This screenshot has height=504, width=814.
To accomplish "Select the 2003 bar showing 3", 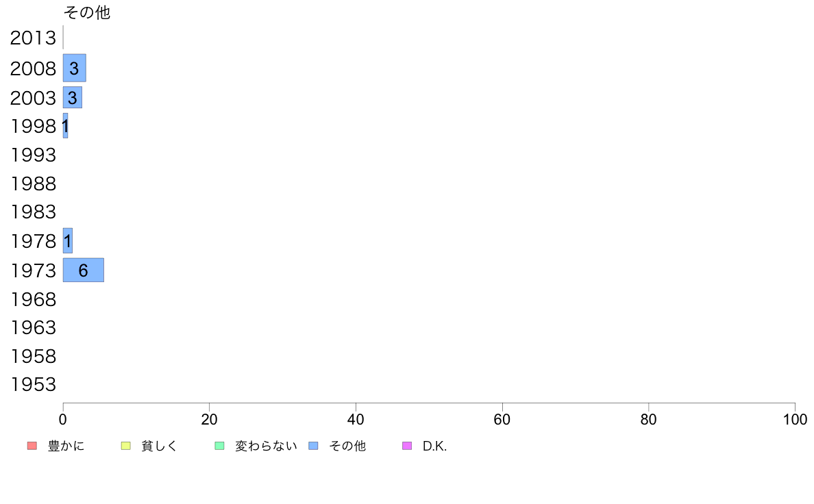I will (72, 98).
